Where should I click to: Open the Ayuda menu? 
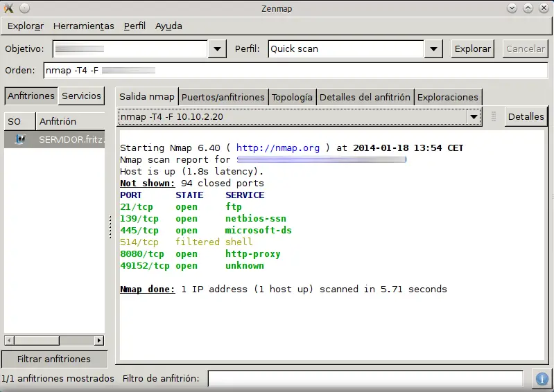click(x=168, y=26)
